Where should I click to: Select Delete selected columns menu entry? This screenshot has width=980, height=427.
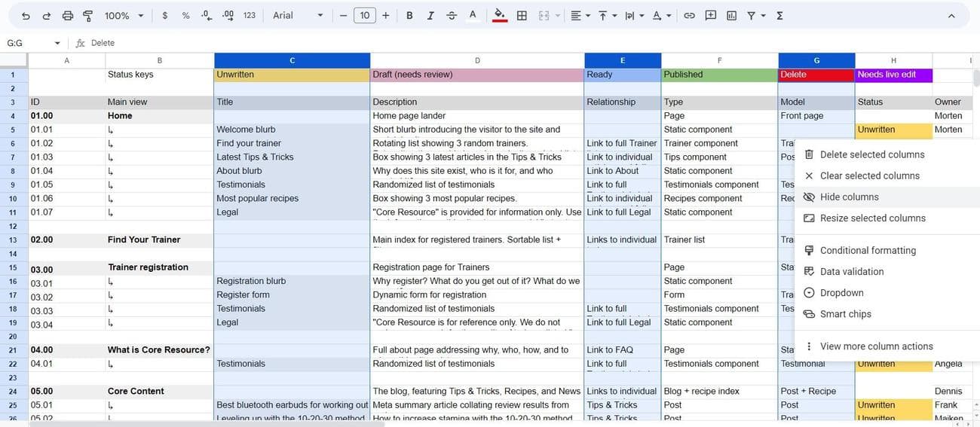pos(871,154)
